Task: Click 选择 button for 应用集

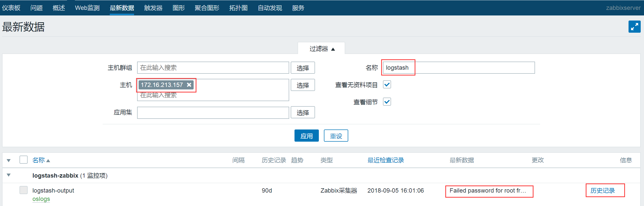Action: (x=303, y=113)
